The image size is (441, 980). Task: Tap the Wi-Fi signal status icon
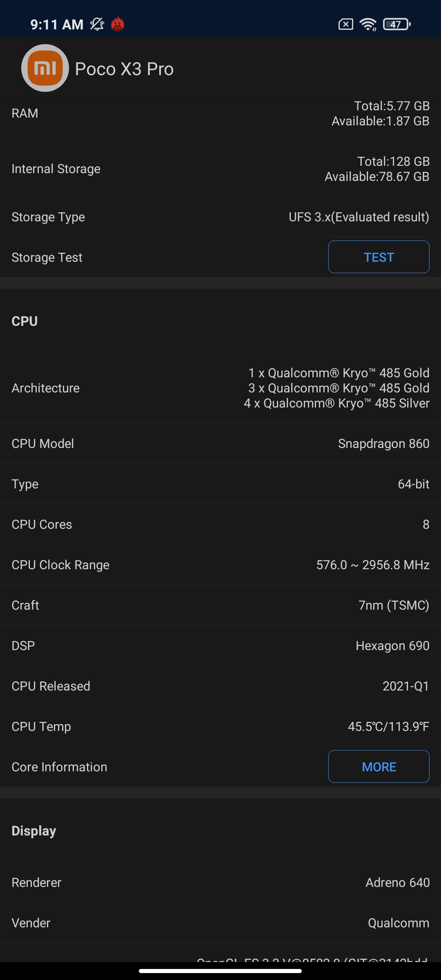tap(368, 24)
